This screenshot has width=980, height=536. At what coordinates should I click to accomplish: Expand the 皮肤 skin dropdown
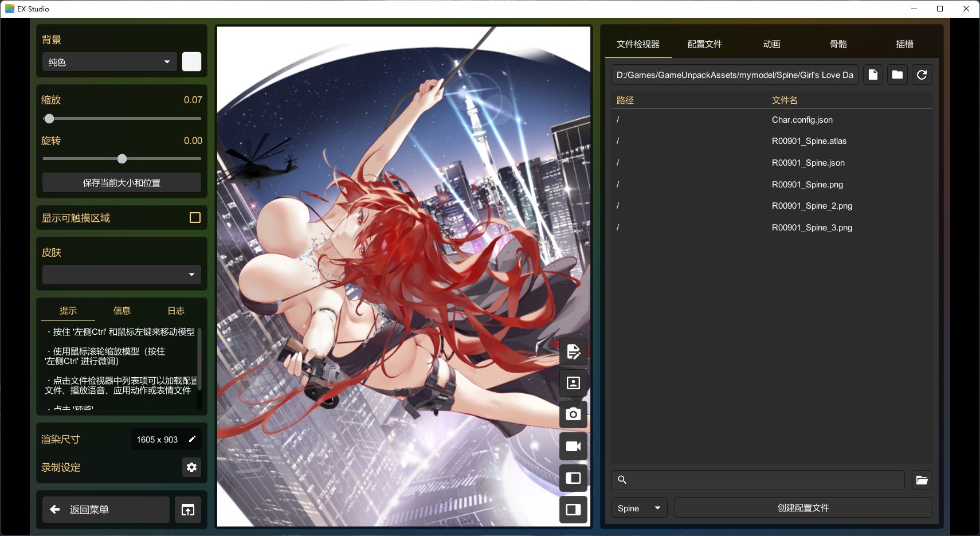[x=121, y=275]
